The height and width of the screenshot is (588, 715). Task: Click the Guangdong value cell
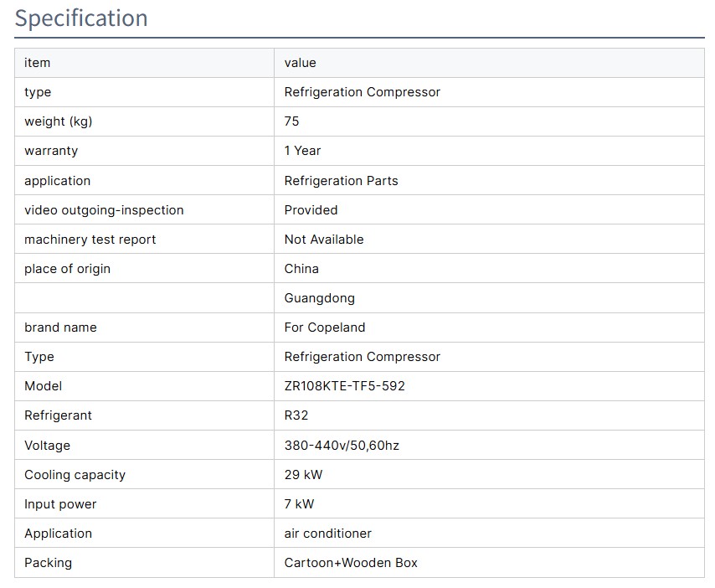pyautogui.click(x=319, y=298)
